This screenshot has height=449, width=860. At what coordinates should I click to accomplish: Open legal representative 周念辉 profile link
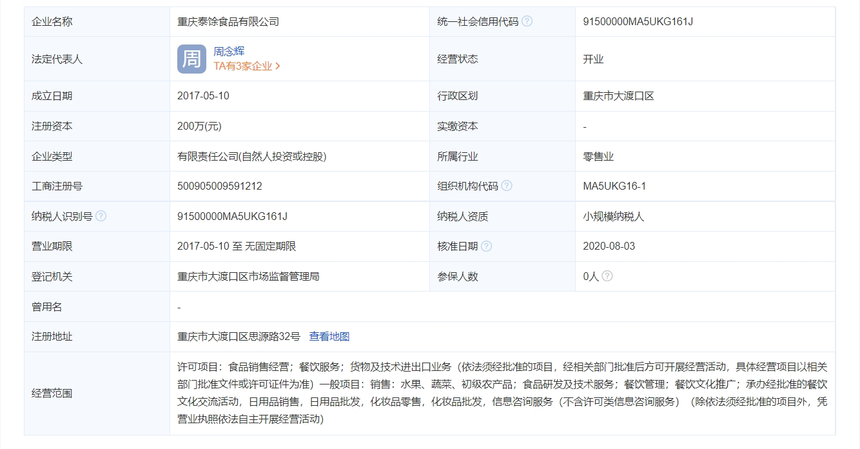(229, 51)
